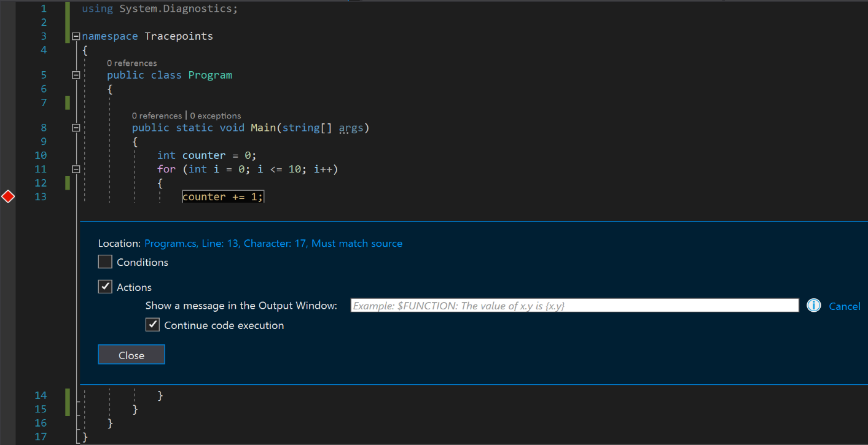Click the red tracepoint diamond icon
This screenshot has width=868, height=445.
[x=8, y=196]
